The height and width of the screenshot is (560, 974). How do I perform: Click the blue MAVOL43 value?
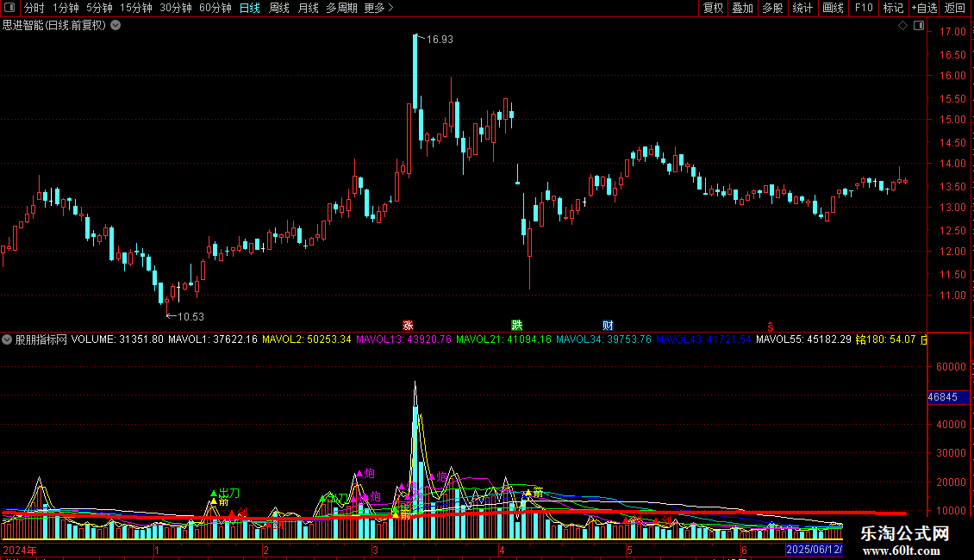(x=704, y=339)
